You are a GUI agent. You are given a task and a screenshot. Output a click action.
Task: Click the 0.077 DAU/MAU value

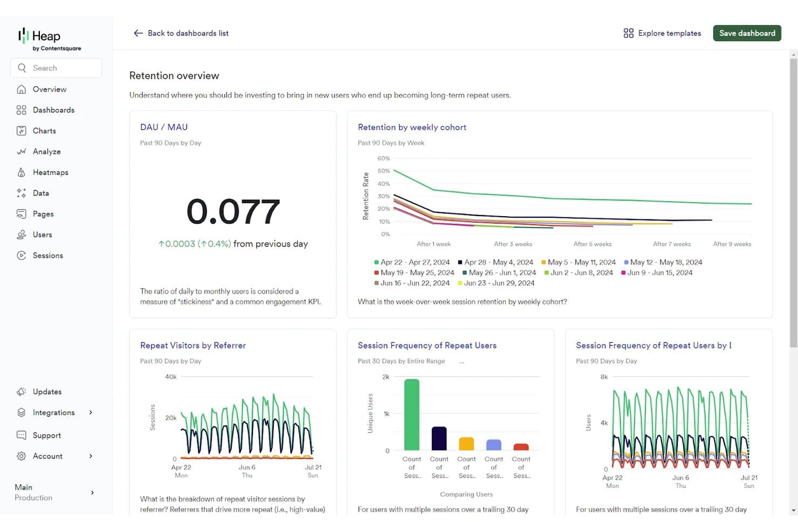click(x=233, y=211)
